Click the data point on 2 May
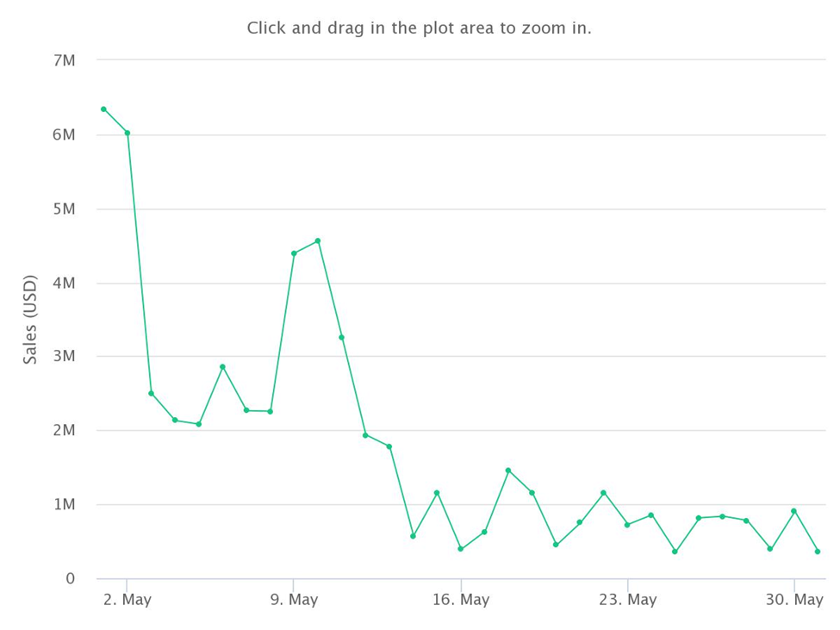 click(x=128, y=133)
